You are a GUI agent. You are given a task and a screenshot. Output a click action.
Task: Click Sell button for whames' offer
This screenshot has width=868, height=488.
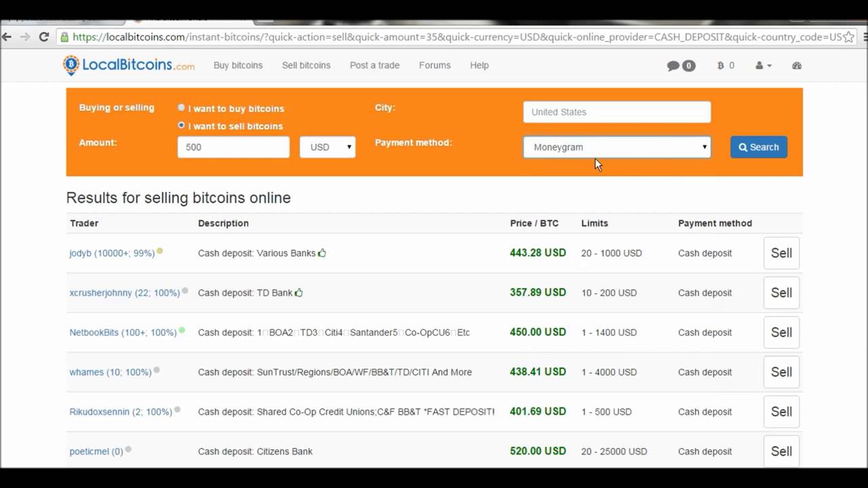point(781,372)
